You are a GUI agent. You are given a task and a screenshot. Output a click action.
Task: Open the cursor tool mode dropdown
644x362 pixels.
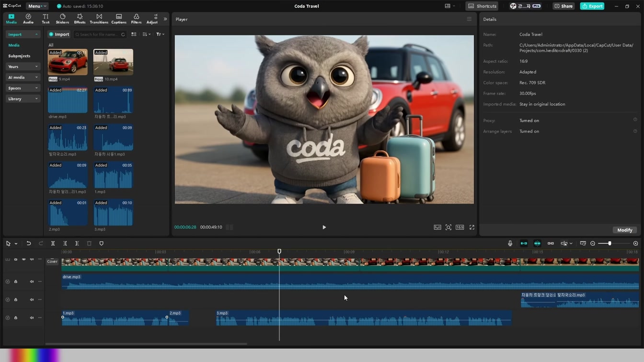[x=16, y=244]
